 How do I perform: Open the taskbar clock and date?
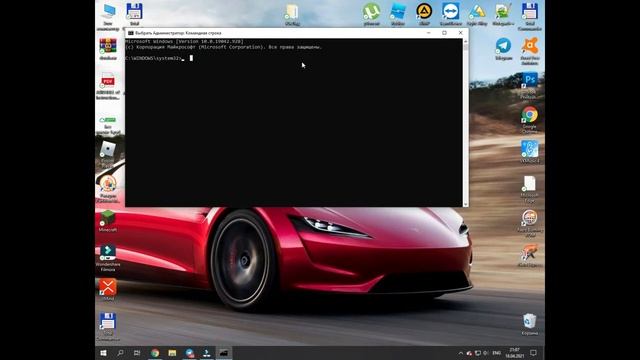point(515,353)
